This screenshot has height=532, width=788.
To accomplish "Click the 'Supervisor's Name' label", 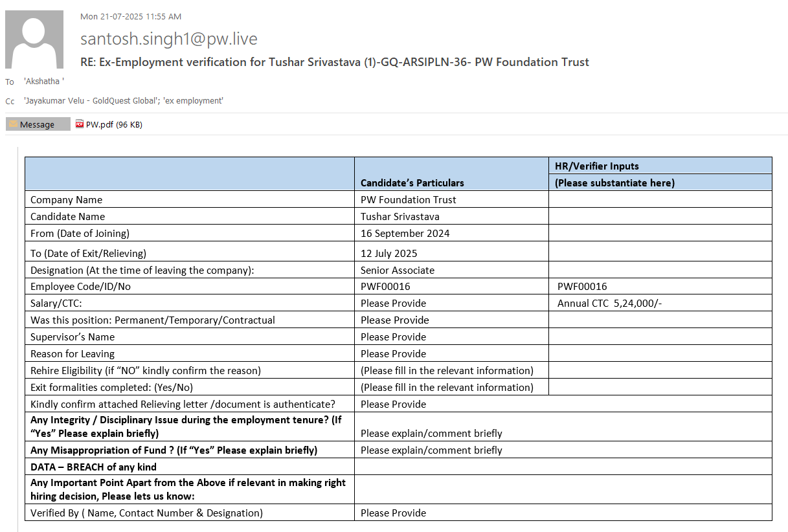I will [73, 337].
